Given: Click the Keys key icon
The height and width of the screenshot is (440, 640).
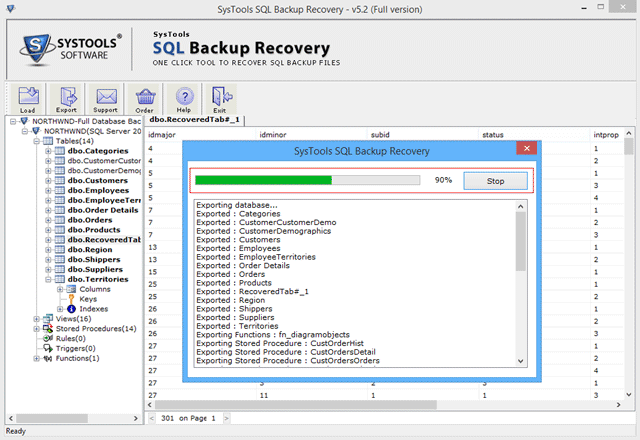Looking at the screenshot, I should point(71,299).
